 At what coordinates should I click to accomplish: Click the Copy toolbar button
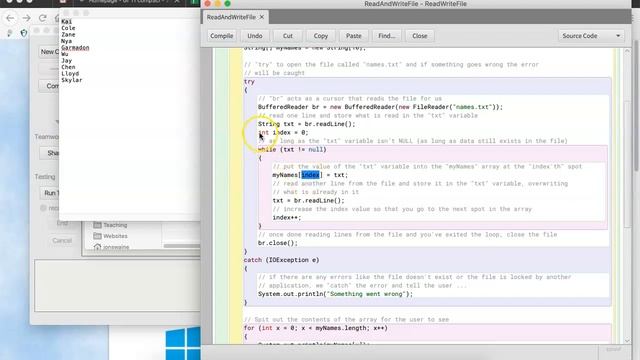click(321, 36)
